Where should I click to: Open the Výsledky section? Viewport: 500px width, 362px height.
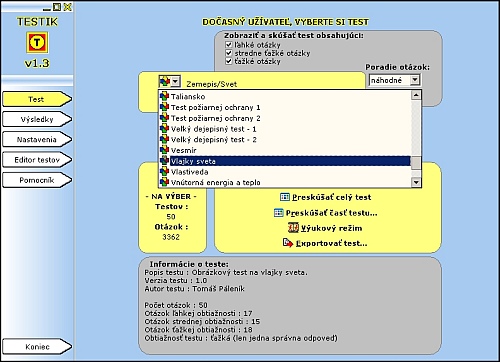point(37,119)
